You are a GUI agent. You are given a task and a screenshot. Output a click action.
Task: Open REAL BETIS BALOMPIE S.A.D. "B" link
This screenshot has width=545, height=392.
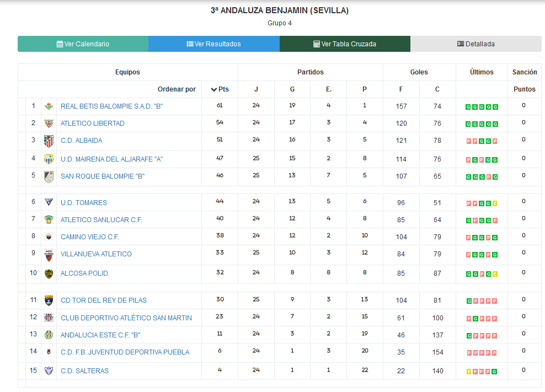(x=111, y=106)
